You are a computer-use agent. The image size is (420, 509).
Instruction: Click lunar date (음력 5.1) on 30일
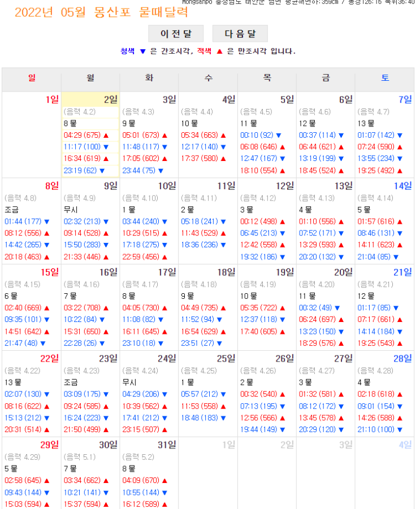(x=80, y=457)
